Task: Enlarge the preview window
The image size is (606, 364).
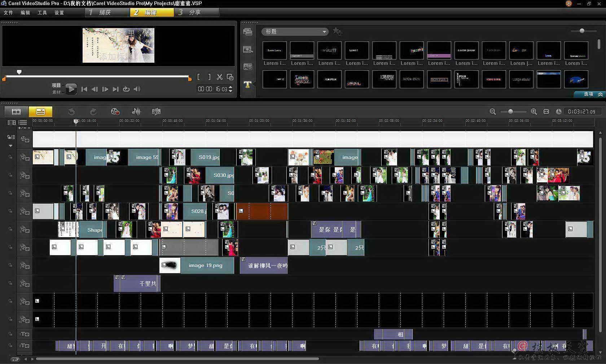Action: point(230,77)
